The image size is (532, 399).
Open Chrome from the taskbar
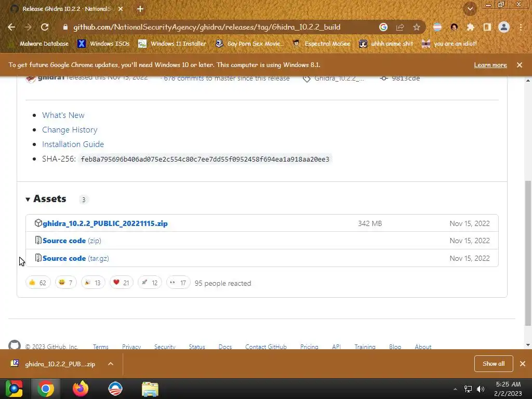click(46, 389)
